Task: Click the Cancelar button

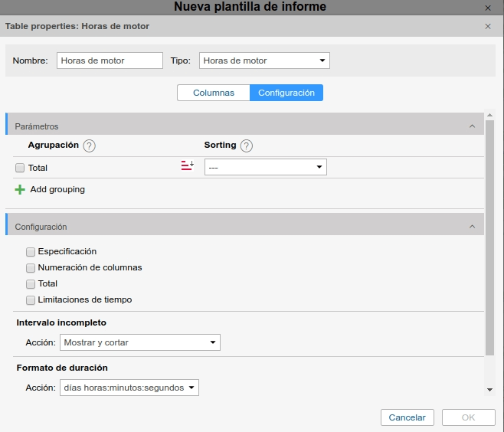Action: click(407, 417)
